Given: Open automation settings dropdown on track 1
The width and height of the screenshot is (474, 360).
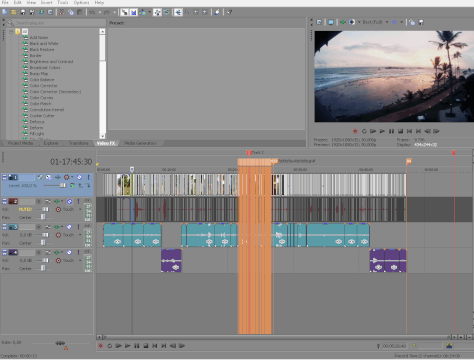Looking at the screenshot, I should coord(72,177).
